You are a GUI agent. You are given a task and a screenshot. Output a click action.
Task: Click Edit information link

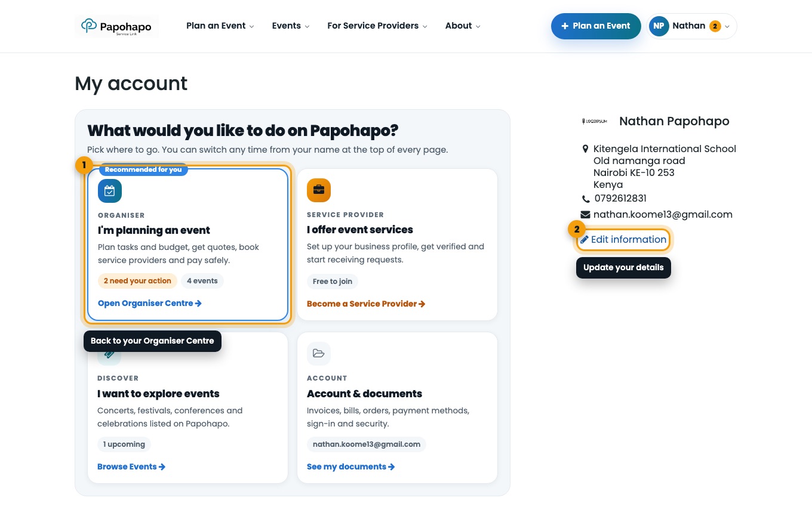coord(623,240)
